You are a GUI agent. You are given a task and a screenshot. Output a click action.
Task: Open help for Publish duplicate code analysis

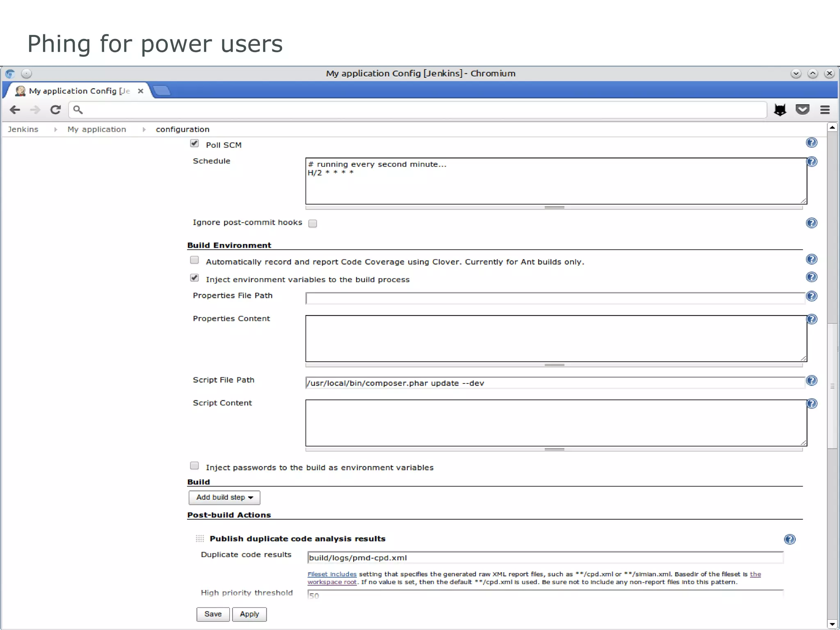pyautogui.click(x=790, y=539)
